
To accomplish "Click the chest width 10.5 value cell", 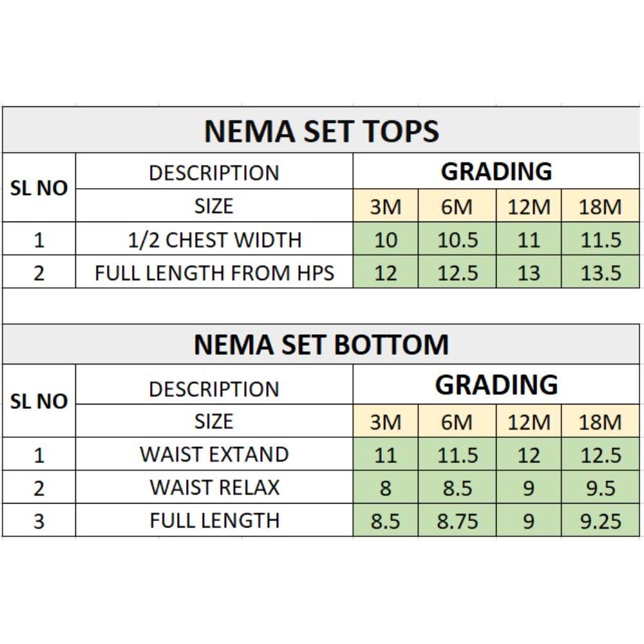I will coord(457,239).
